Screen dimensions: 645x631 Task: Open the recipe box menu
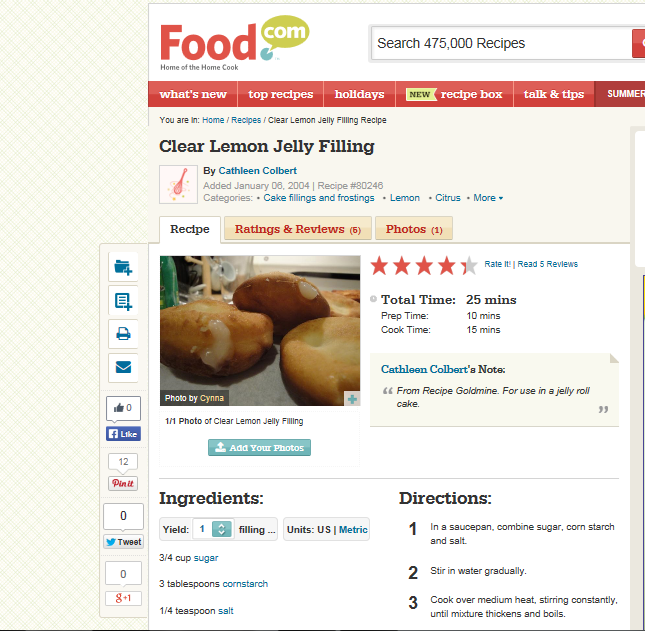click(454, 94)
